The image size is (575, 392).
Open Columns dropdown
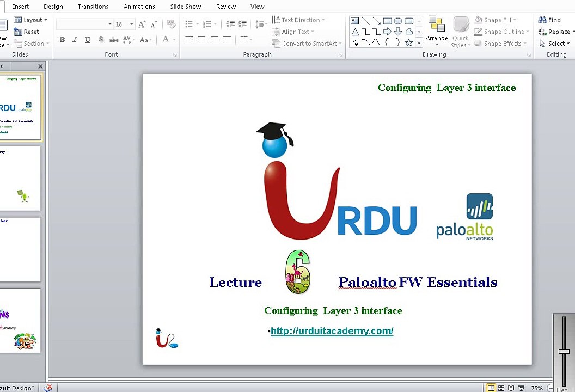pos(247,40)
